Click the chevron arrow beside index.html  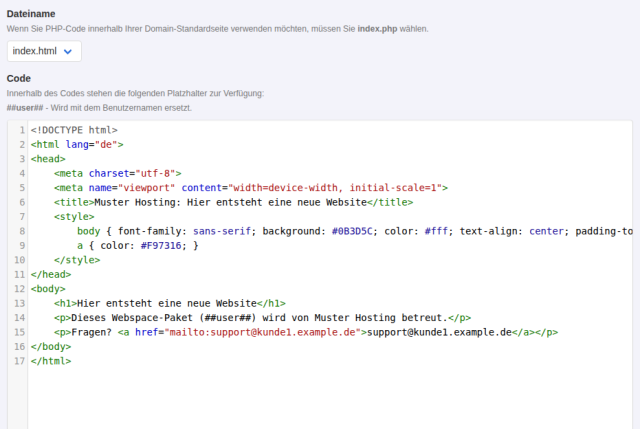(68, 51)
